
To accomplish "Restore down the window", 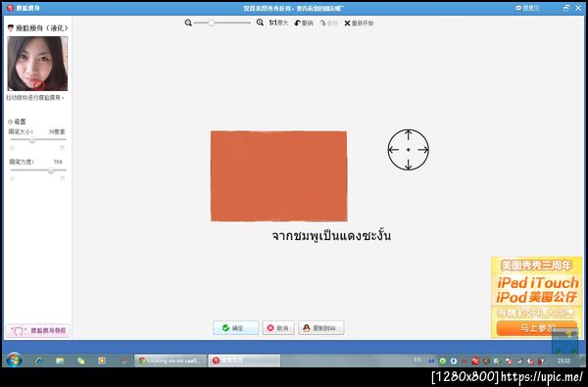I will click(x=566, y=8).
